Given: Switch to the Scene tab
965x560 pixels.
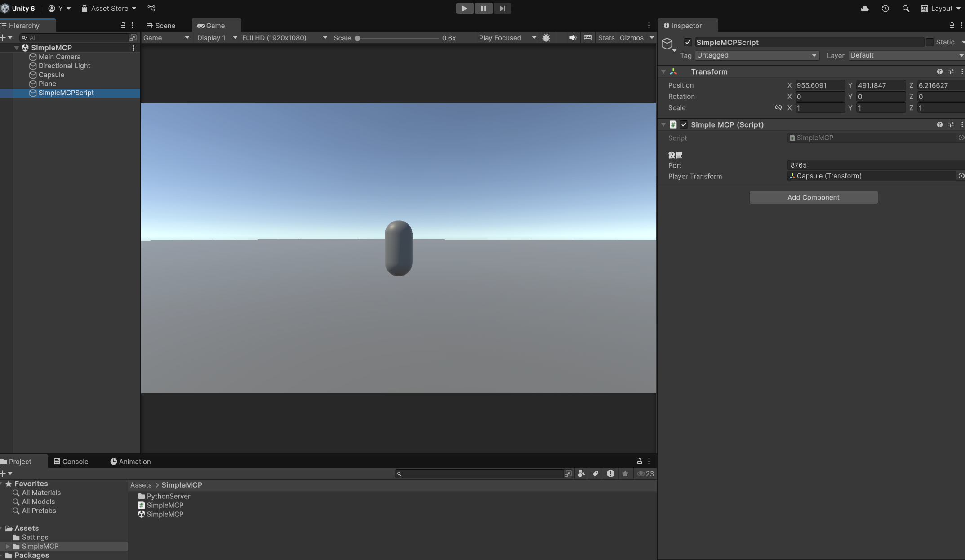Looking at the screenshot, I should click(161, 26).
